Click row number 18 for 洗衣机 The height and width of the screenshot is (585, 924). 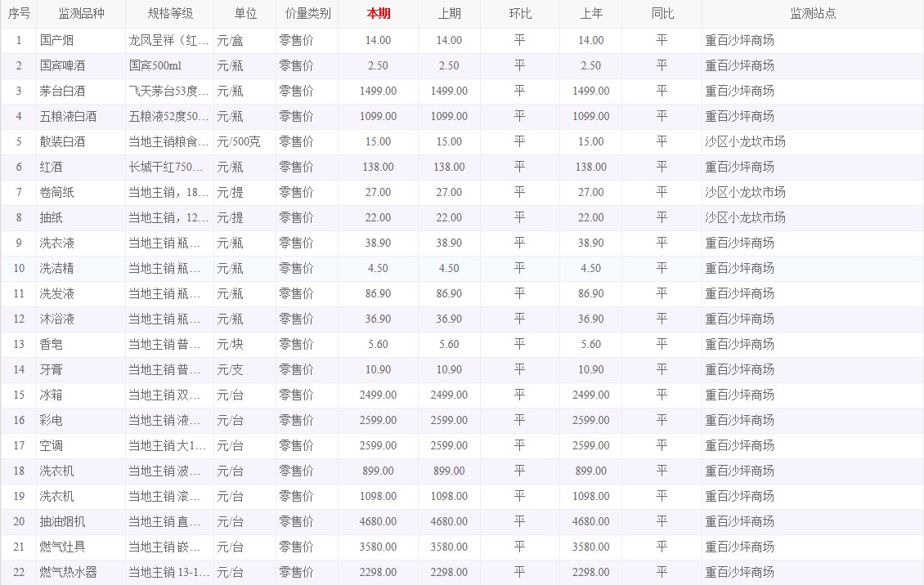click(19, 471)
